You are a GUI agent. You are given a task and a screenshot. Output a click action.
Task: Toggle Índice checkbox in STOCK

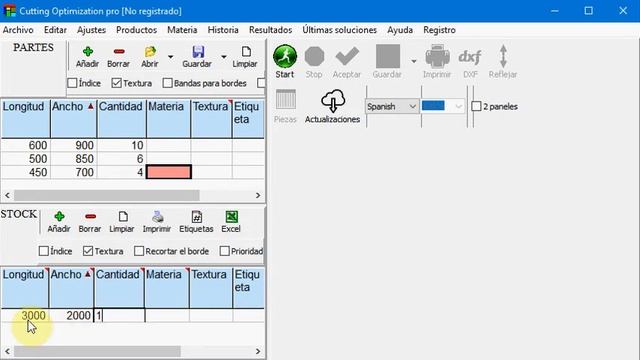click(44, 251)
